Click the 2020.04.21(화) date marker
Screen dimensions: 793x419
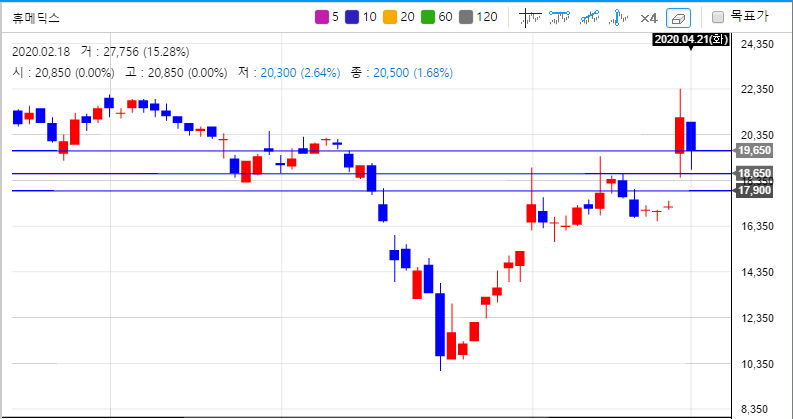pos(691,39)
